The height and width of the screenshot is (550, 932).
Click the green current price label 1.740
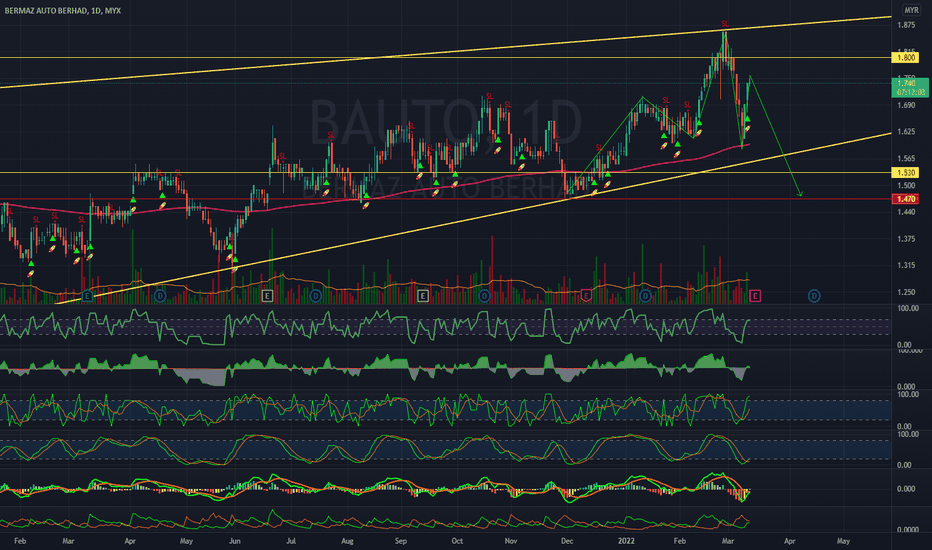(x=910, y=87)
